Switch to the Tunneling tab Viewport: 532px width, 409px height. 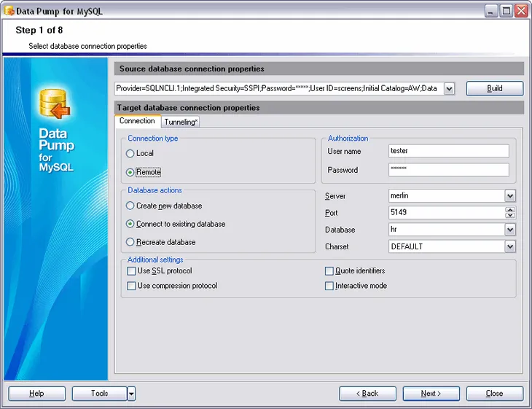(181, 122)
